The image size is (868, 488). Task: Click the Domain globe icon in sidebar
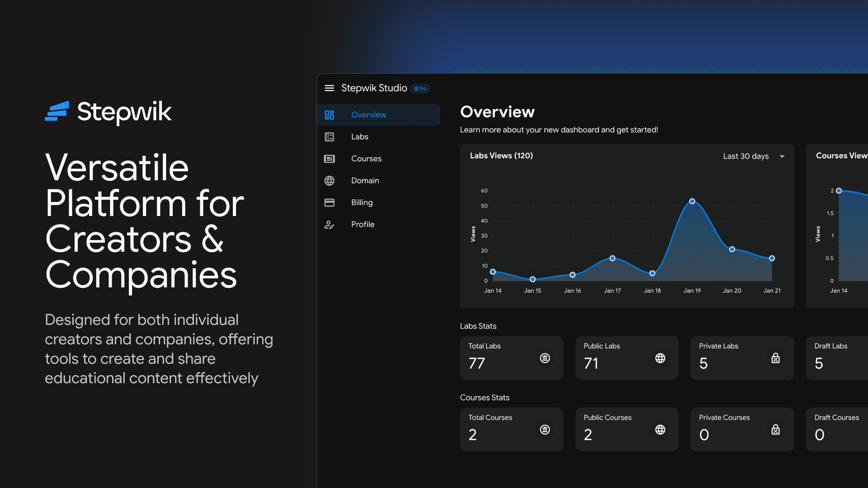pos(329,181)
